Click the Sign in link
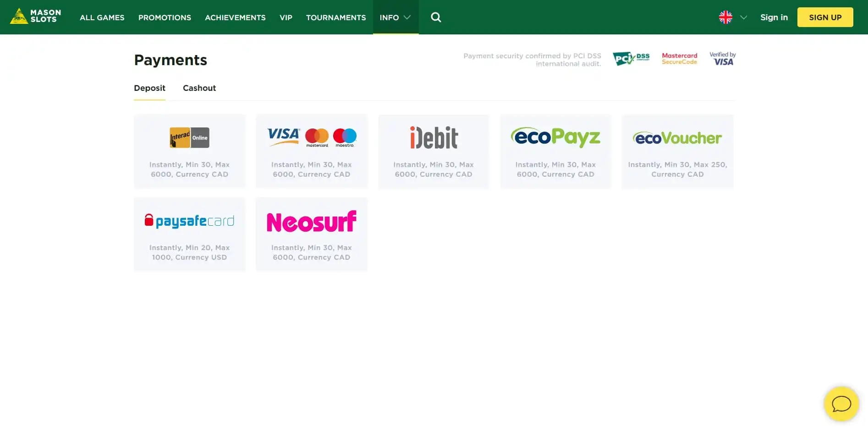The width and height of the screenshot is (868, 429). coord(774,17)
